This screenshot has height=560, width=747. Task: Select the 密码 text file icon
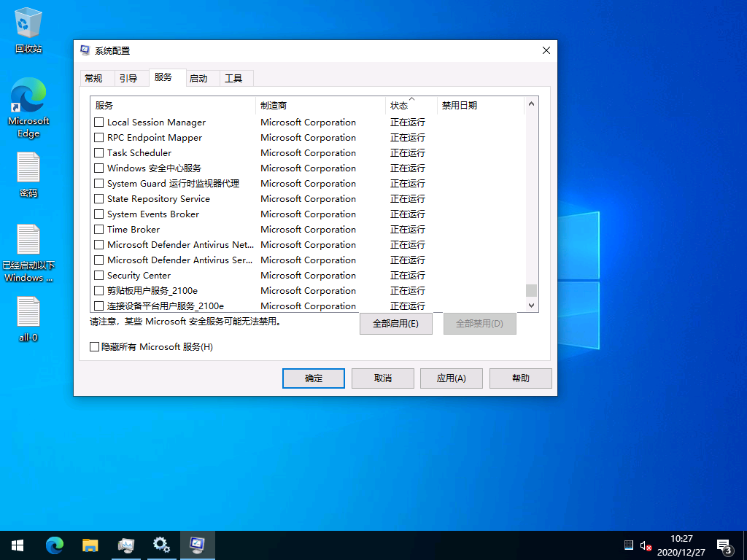pos(28,174)
